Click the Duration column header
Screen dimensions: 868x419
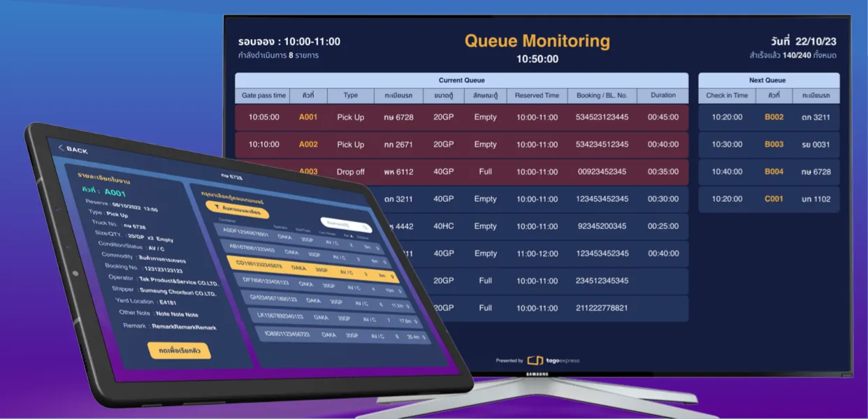click(663, 96)
